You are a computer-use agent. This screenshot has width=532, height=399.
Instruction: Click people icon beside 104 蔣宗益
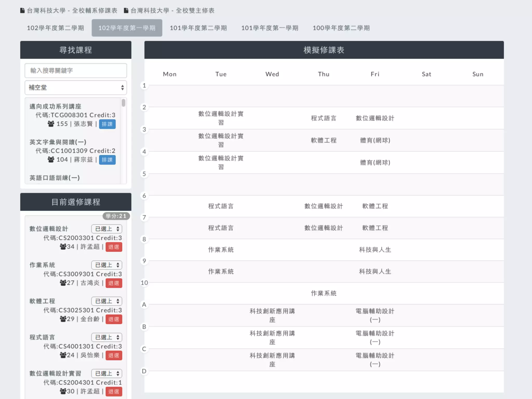(51, 159)
